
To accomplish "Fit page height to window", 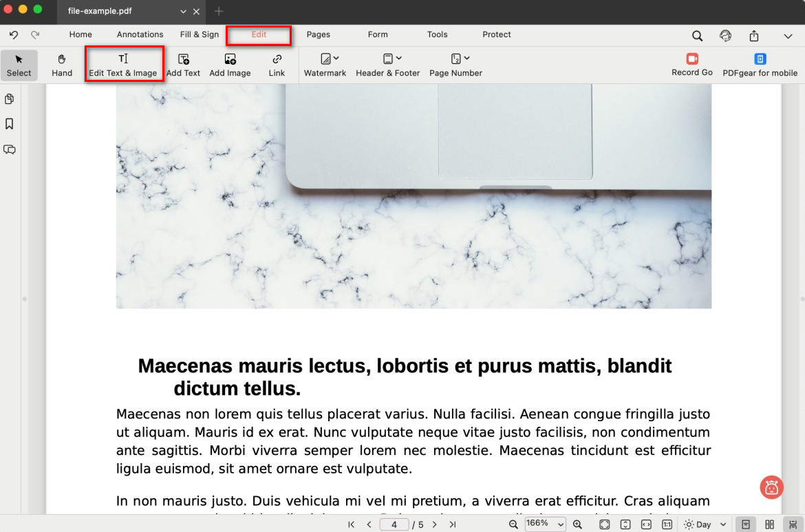I will [625, 524].
